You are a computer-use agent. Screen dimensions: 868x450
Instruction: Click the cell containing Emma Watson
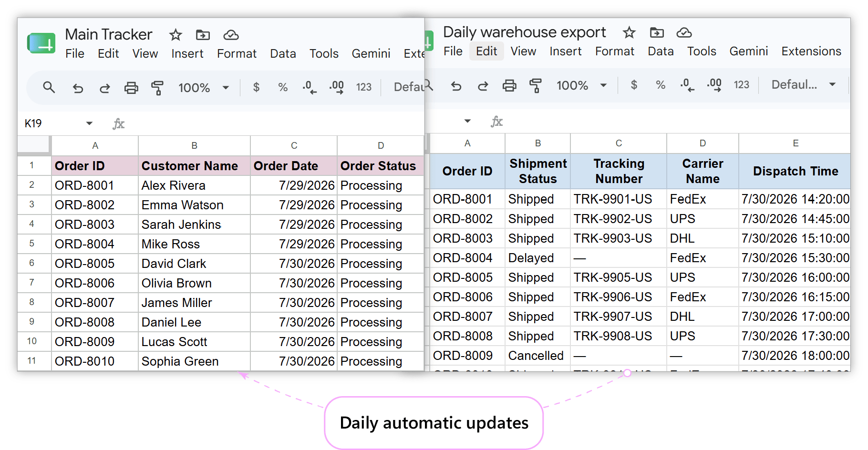(194, 205)
